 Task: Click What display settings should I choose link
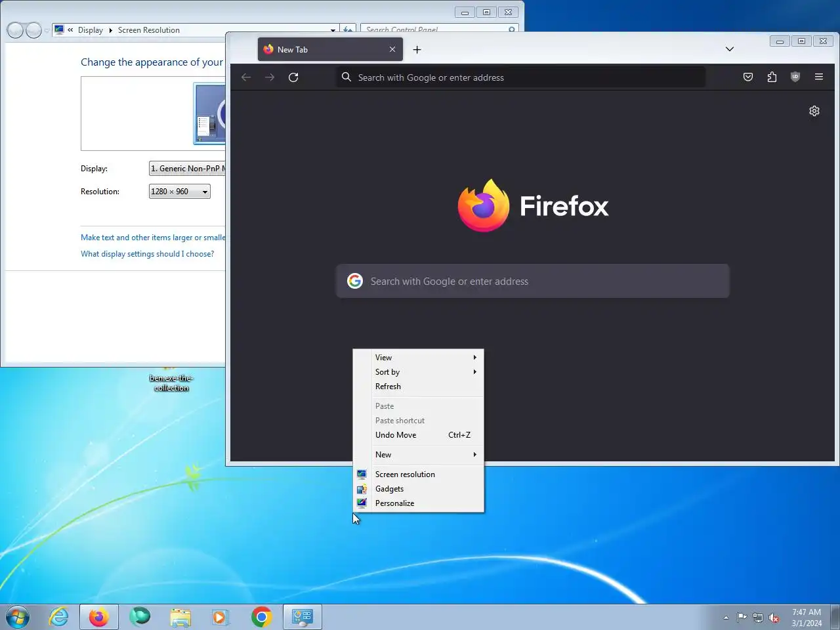tap(147, 254)
